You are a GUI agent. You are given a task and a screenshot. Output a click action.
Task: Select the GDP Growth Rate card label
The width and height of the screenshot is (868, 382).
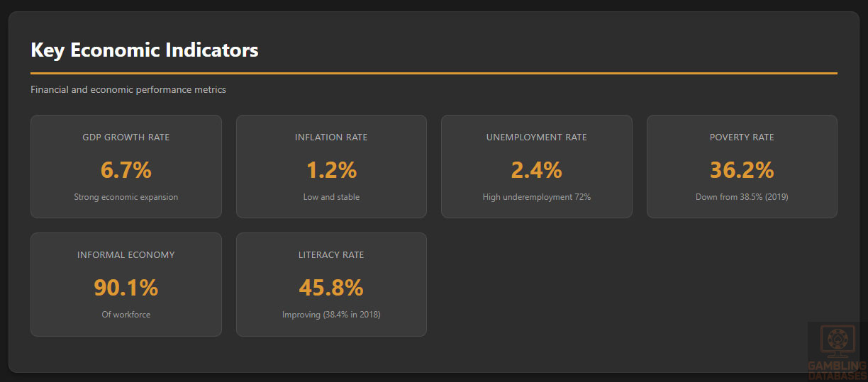pos(126,137)
